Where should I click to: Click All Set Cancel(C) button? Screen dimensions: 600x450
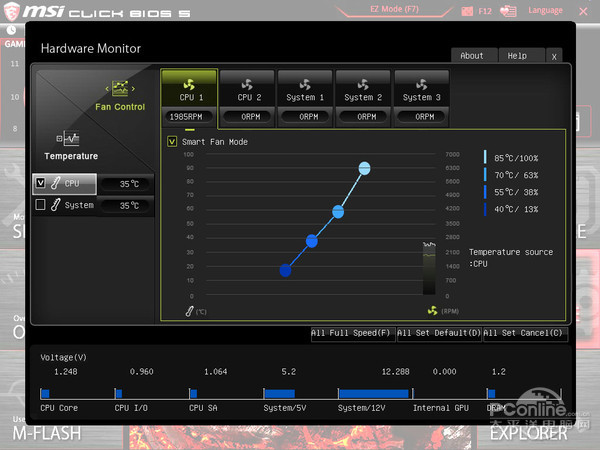click(525, 333)
